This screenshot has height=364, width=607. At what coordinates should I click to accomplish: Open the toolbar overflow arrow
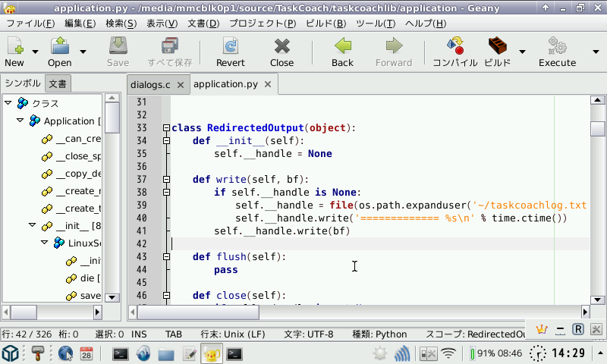click(x=596, y=52)
